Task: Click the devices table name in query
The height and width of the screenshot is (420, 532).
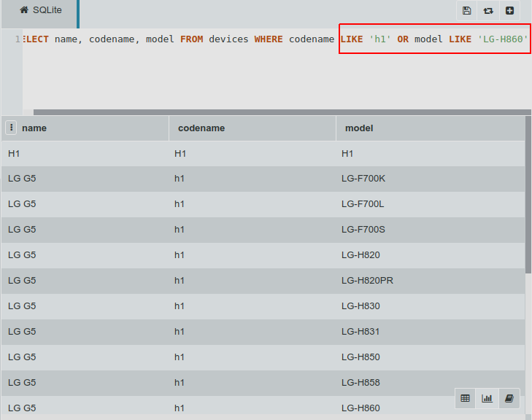Action: pyautogui.click(x=228, y=39)
